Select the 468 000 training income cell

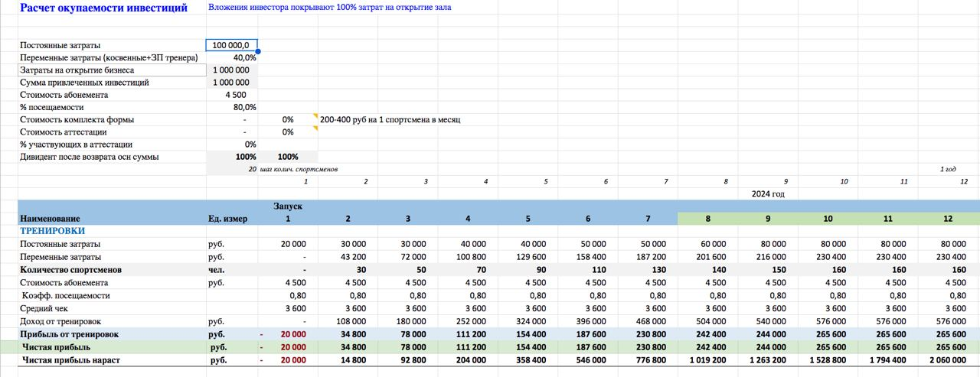pyautogui.click(x=648, y=322)
